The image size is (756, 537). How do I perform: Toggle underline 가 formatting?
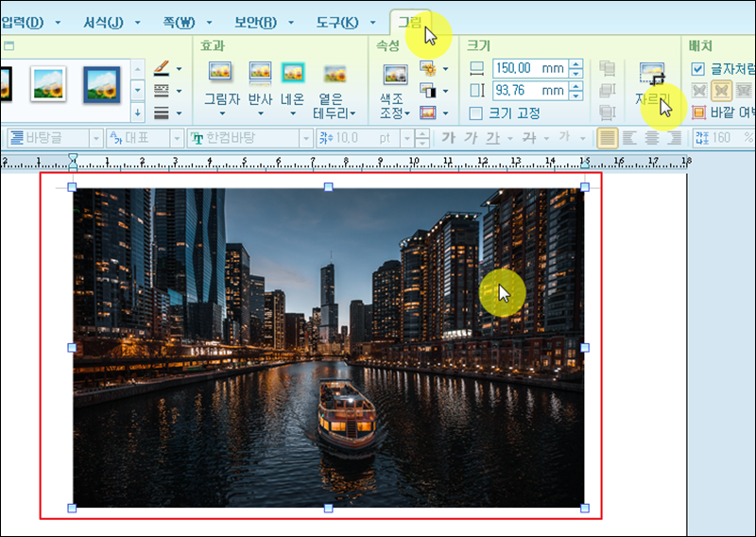tap(492, 138)
